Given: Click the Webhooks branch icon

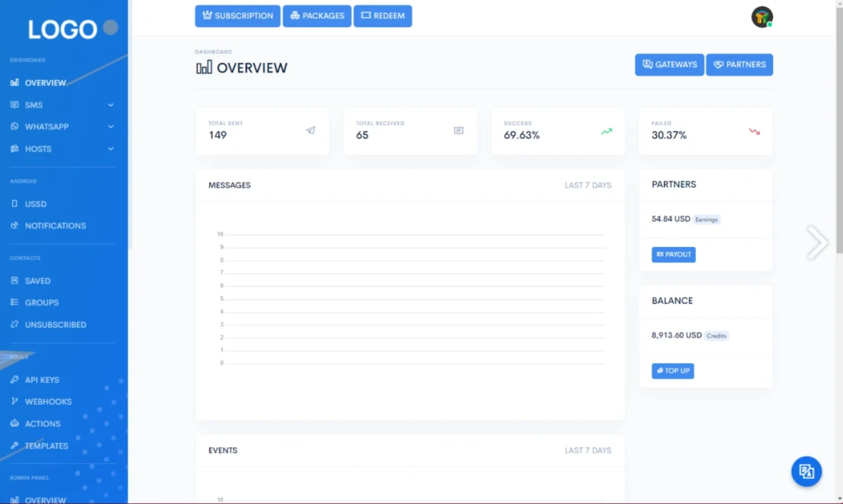Looking at the screenshot, I should click(x=14, y=401).
